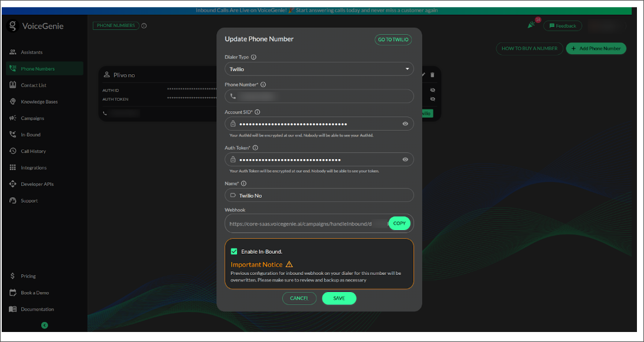Open the Dialer Type dropdown
644x342 pixels.
pos(319,69)
